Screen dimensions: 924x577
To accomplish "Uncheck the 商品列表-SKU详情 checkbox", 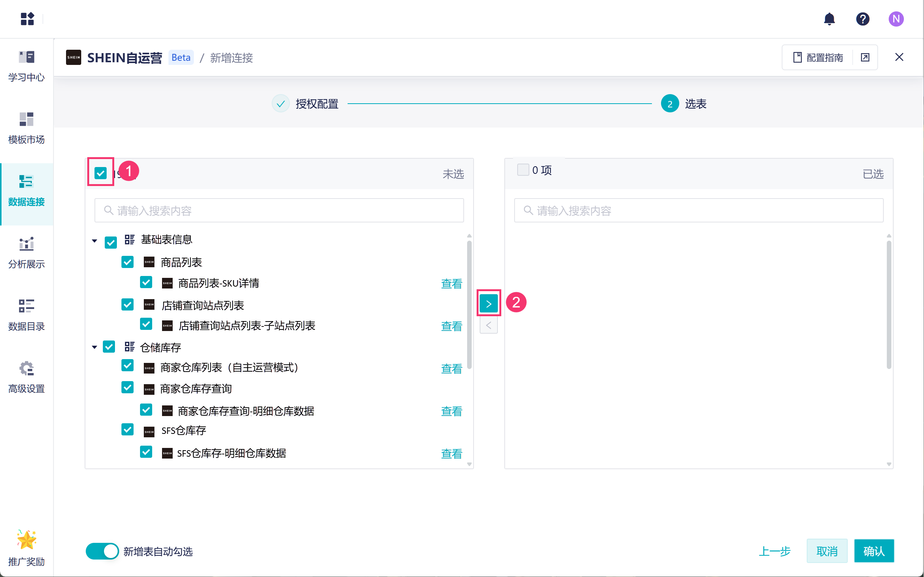I will [x=146, y=282].
